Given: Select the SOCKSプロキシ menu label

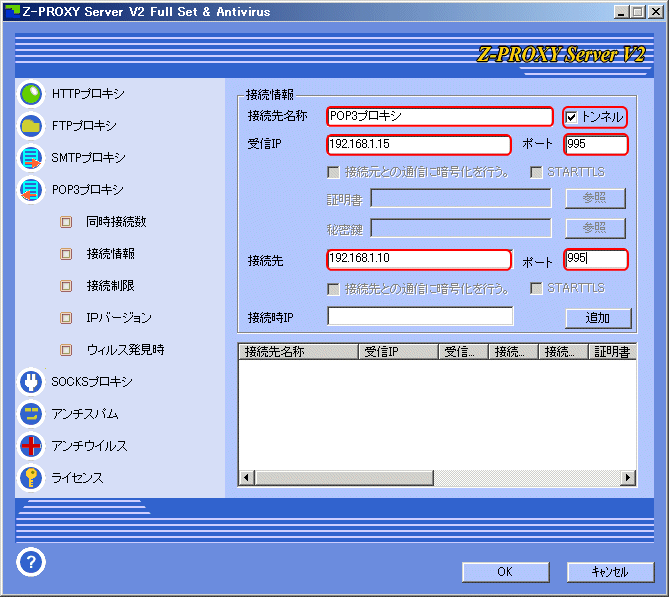Looking at the screenshot, I should 92,381.
